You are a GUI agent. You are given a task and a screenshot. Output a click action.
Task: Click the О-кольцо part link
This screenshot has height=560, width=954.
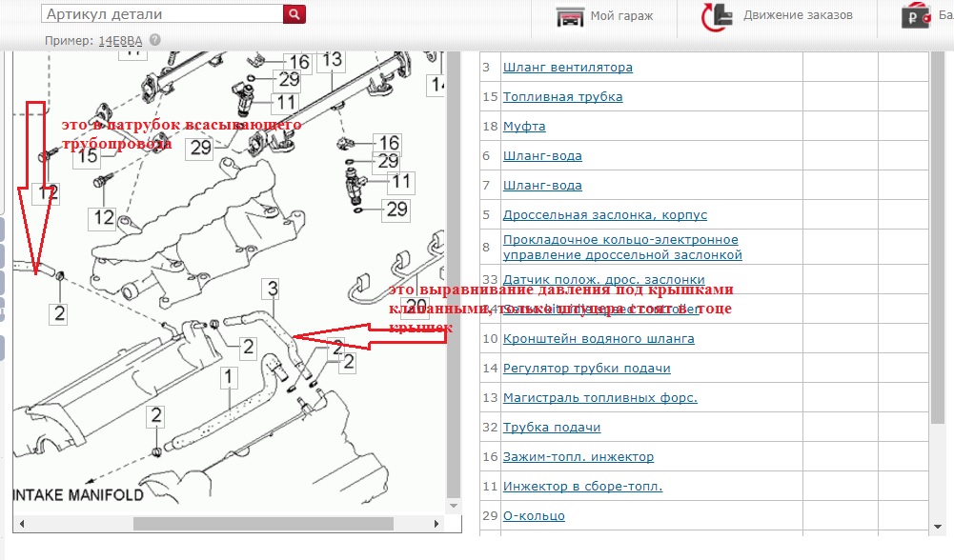tap(534, 516)
